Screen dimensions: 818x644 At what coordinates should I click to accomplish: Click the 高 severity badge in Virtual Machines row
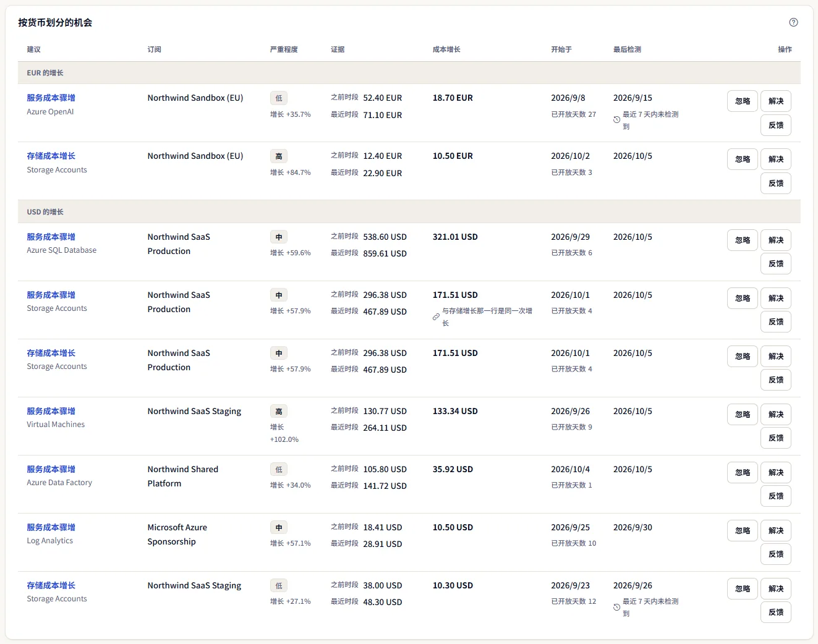point(279,412)
